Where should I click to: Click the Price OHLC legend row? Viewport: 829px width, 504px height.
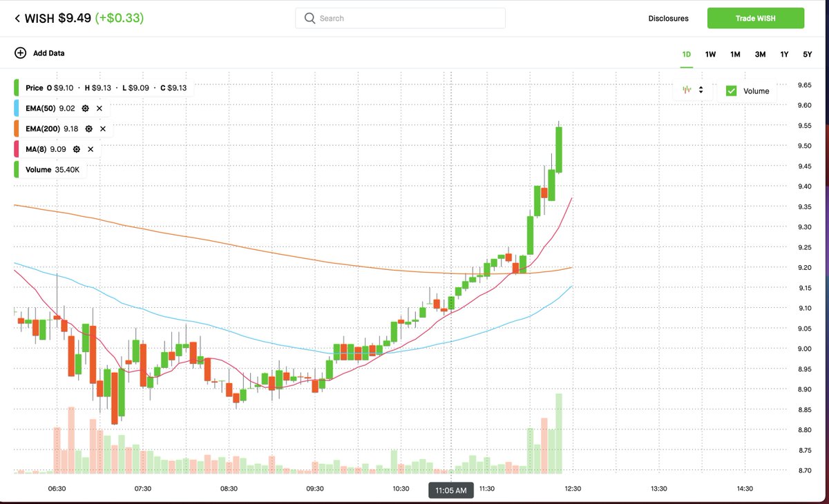pos(106,88)
